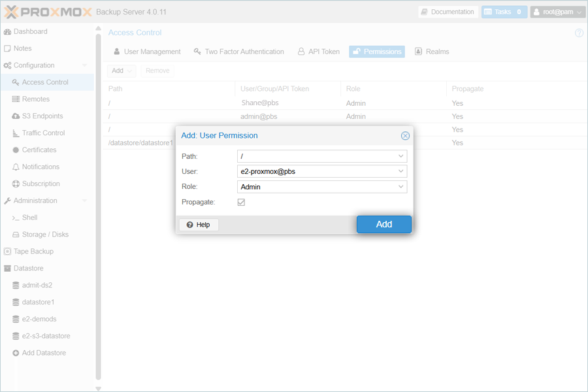Click the blue Add button
This screenshot has width=588, height=392.
click(384, 224)
